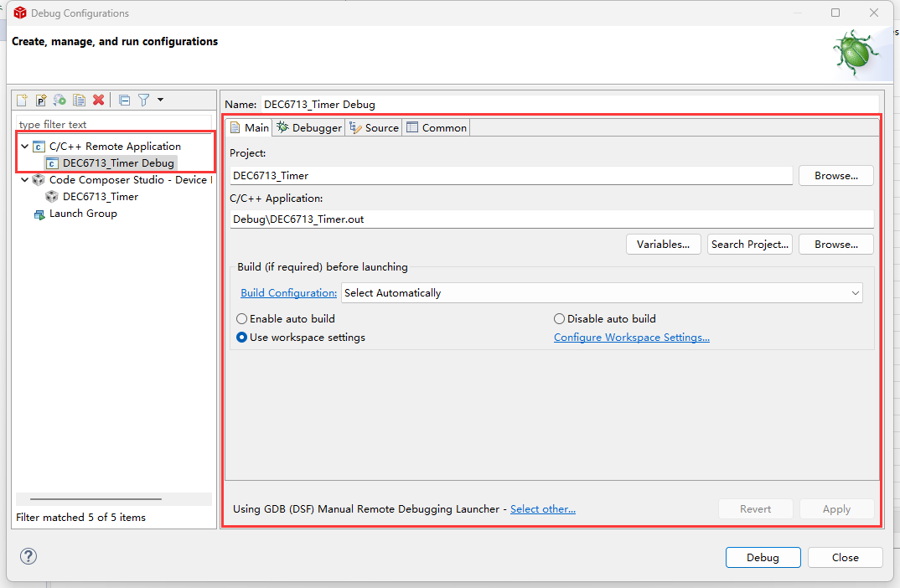Open the Build Configuration dropdown
This screenshot has width=900, height=588.
602,293
